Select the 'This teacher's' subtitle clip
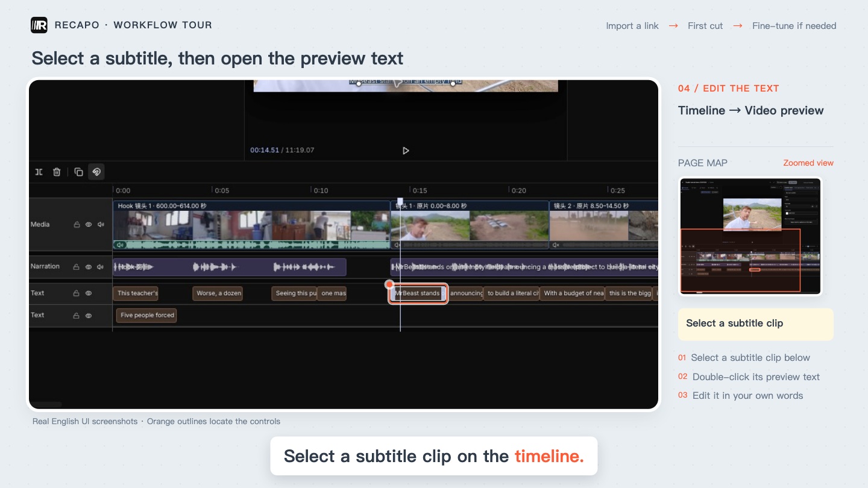This screenshot has height=488, width=868. click(x=136, y=293)
